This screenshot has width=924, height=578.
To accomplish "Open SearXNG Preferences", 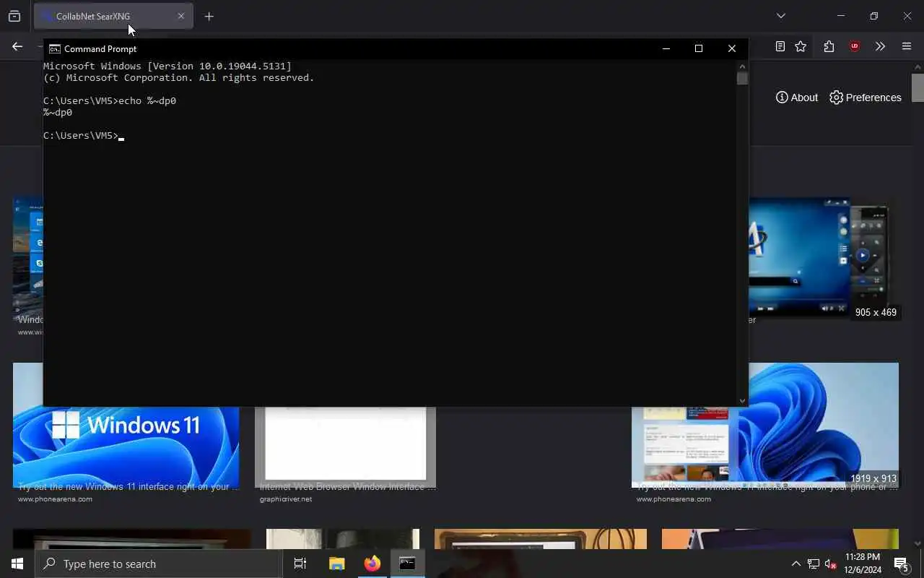I will (866, 98).
